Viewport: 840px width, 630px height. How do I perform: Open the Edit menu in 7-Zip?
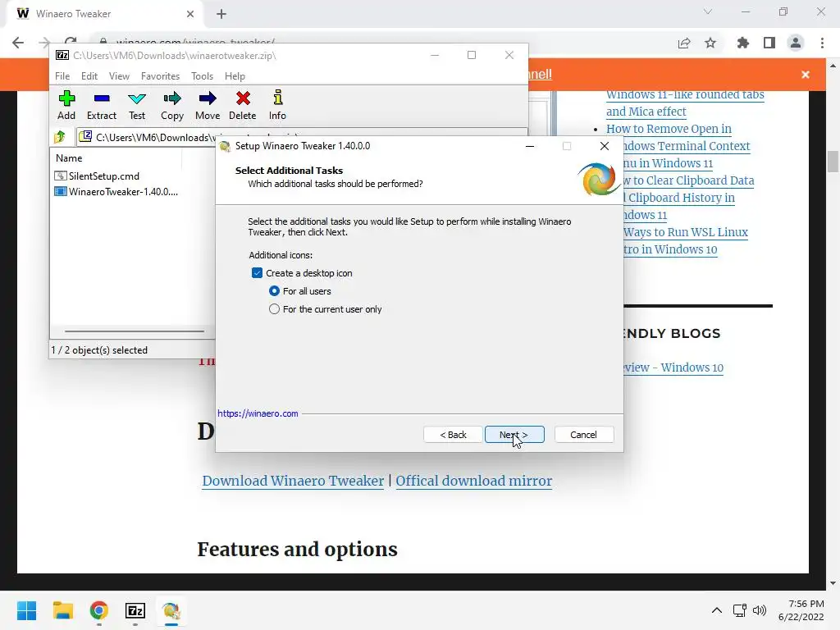pos(89,76)
